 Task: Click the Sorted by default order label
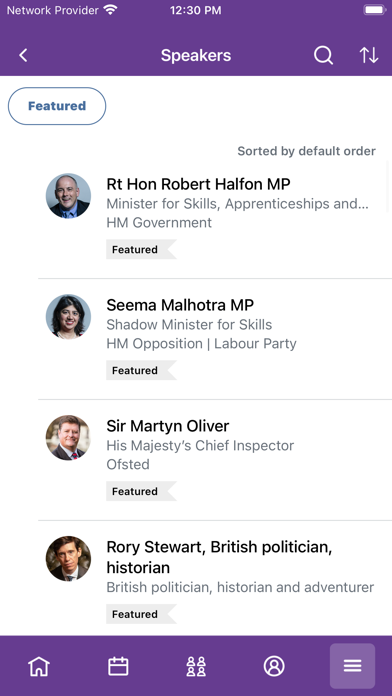click(306, 151)
